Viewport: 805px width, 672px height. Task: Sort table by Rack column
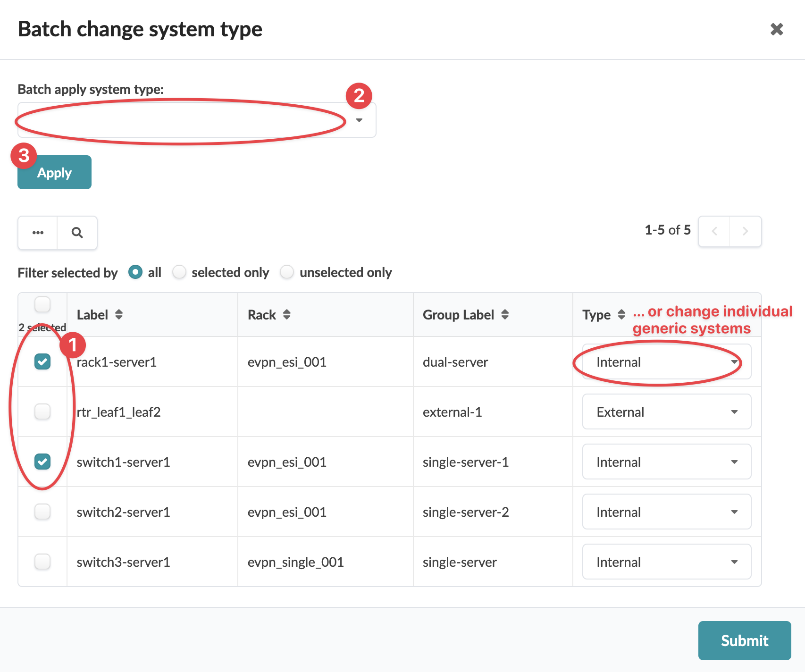287,315
